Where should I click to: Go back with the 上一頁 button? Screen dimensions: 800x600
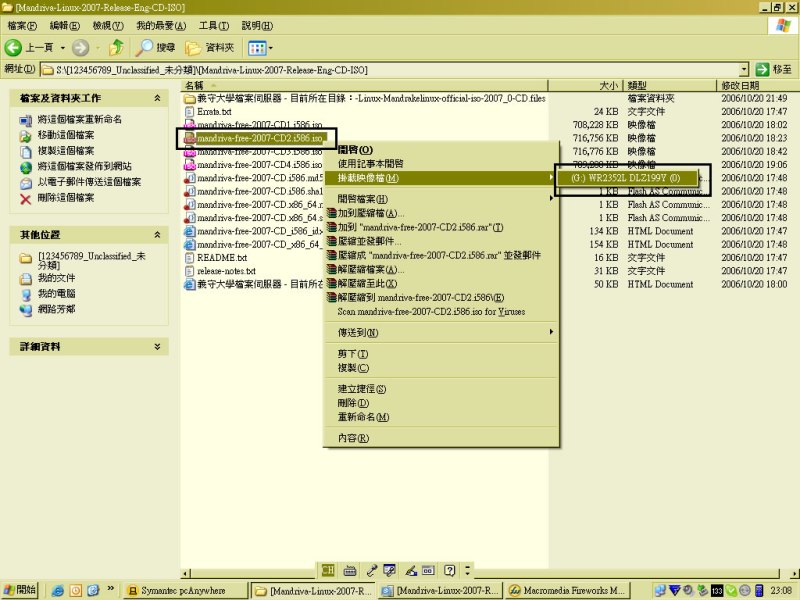29,48
